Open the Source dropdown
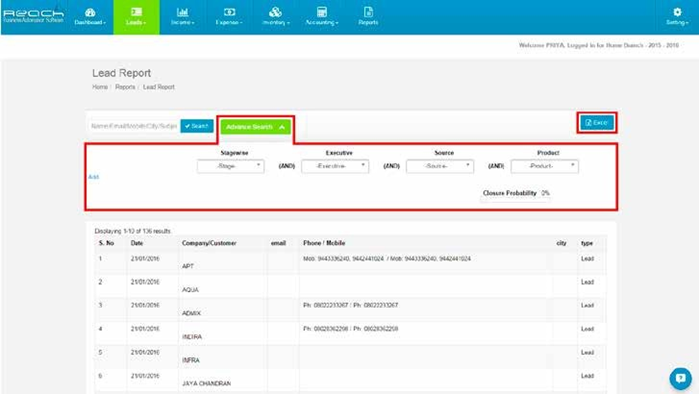The height and width of the screenshot is (394, 699). [x=440, y=166]
